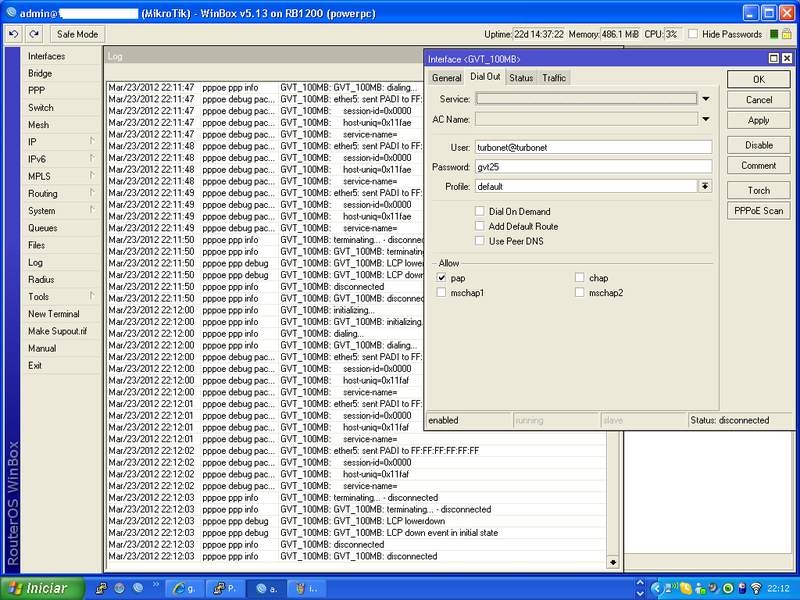Click the AC Name input field
Viewport: 800px width, 600px height.
(586, 119)
